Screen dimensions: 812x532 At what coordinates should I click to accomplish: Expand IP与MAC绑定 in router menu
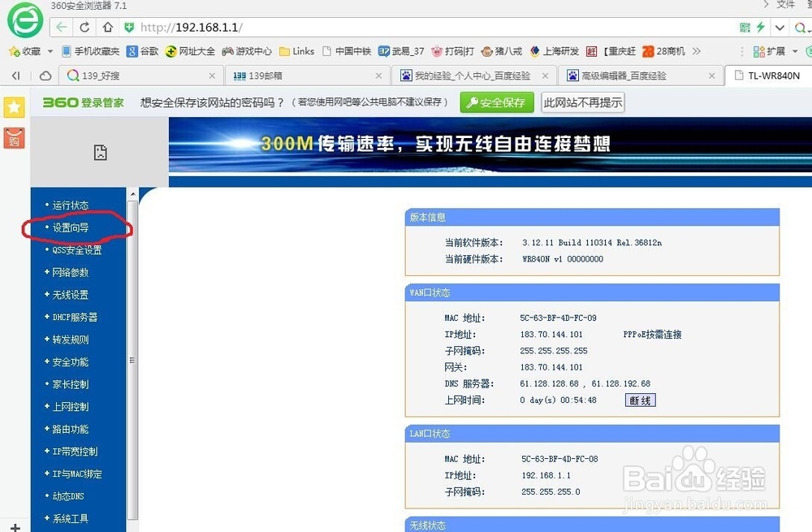[76, 474]
